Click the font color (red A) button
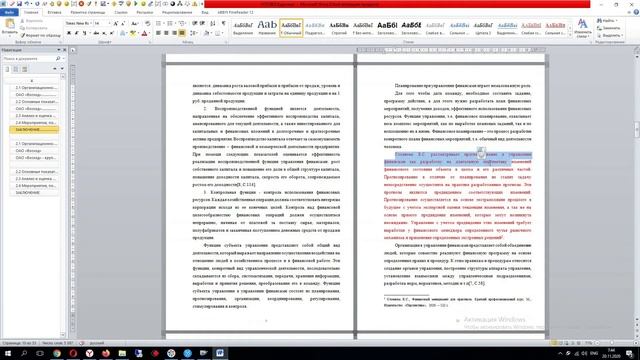Image resolution: width=640 pixels, height=360 pixels. 144,33
